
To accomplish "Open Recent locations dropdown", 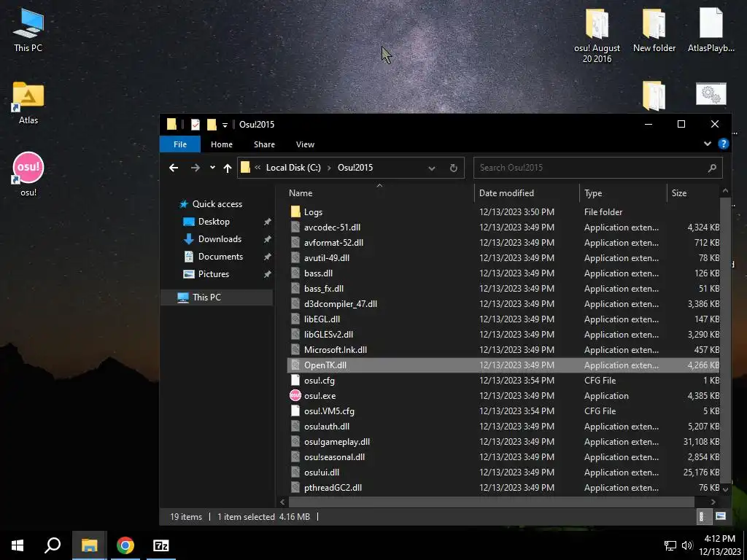I will 212,168.
